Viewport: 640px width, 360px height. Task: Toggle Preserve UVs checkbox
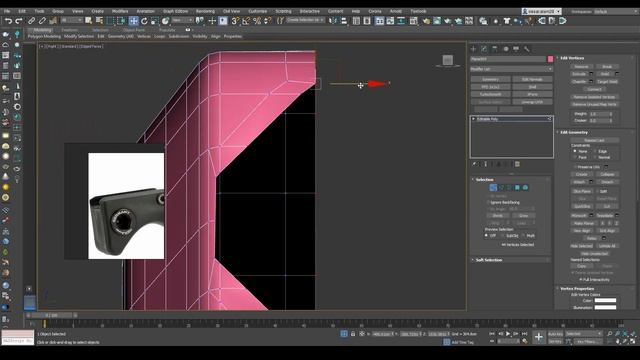coord(575,167)
